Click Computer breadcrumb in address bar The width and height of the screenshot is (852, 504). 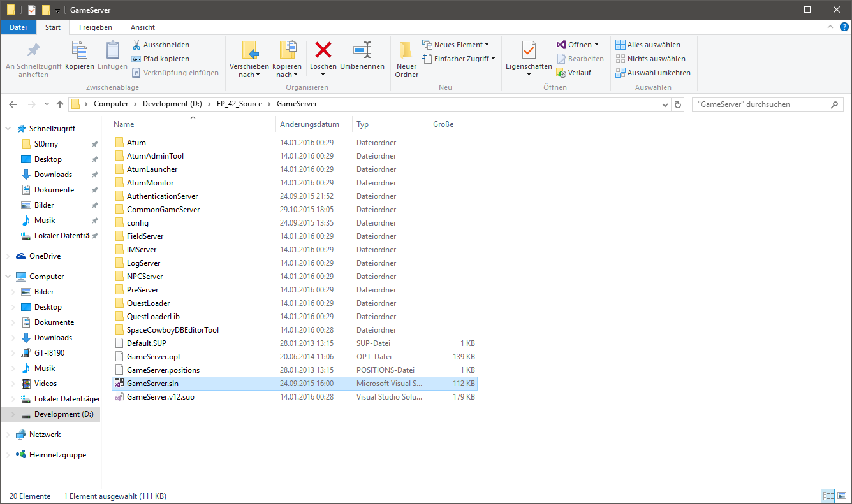(111, 104)
